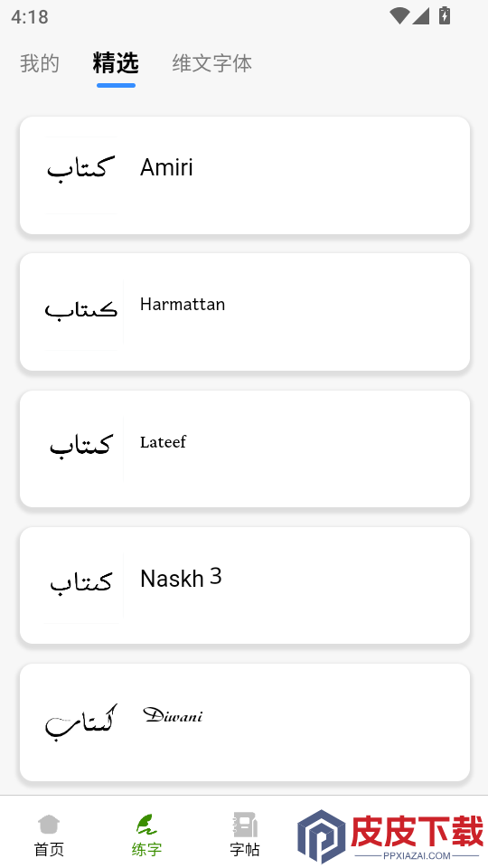Open the Naskh 3 font card
This screenshot has width=488, height=868.
(x=245, y=585)
